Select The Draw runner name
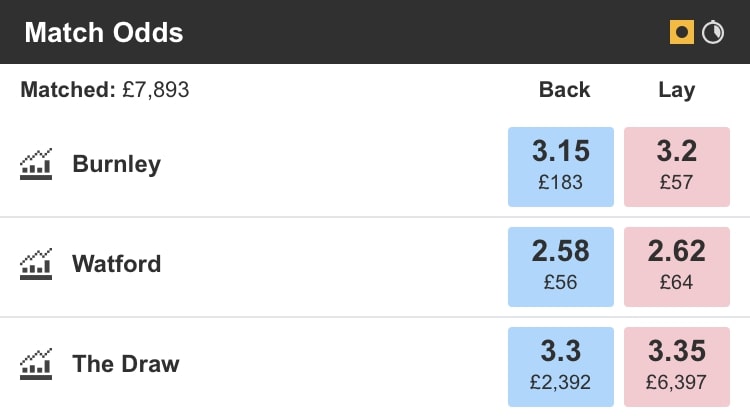This screenshot has width=750, height=416. point(125,364)
